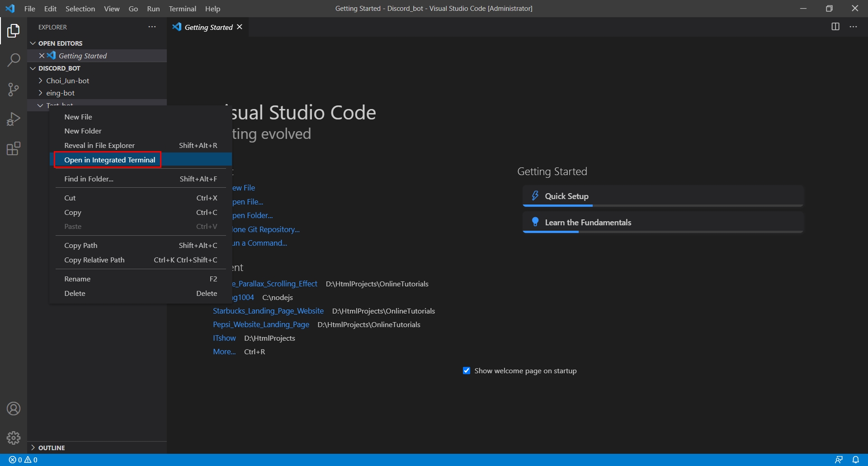Choose Delete from context menu
The height and width of the screenshot is (466, 868).
click(x=141, y=293)
